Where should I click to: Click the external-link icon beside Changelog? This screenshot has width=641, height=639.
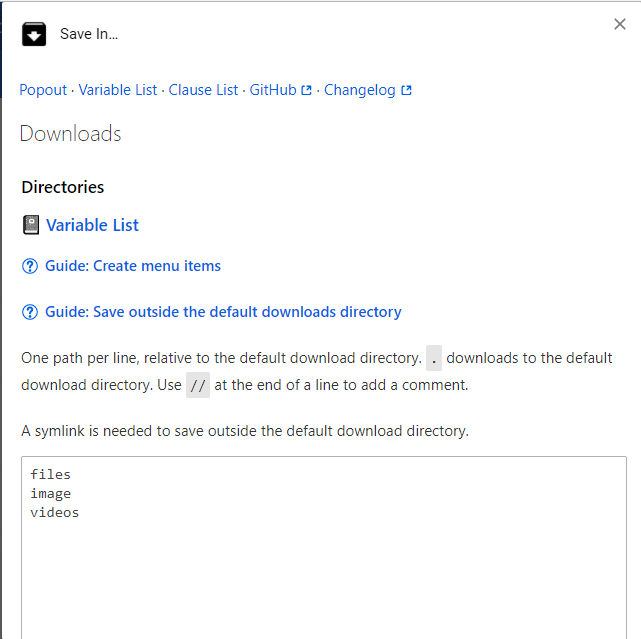click(x=406, y=90)
